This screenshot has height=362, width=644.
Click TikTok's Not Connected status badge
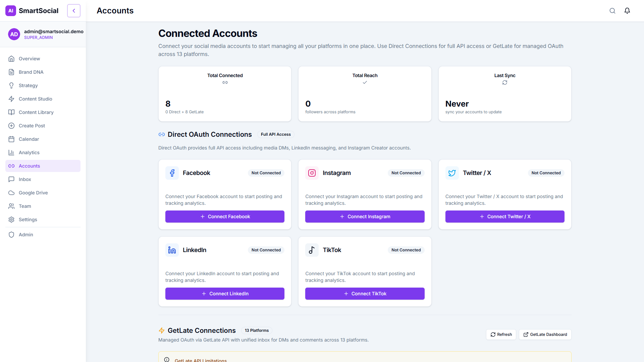(x=406, y=250)
